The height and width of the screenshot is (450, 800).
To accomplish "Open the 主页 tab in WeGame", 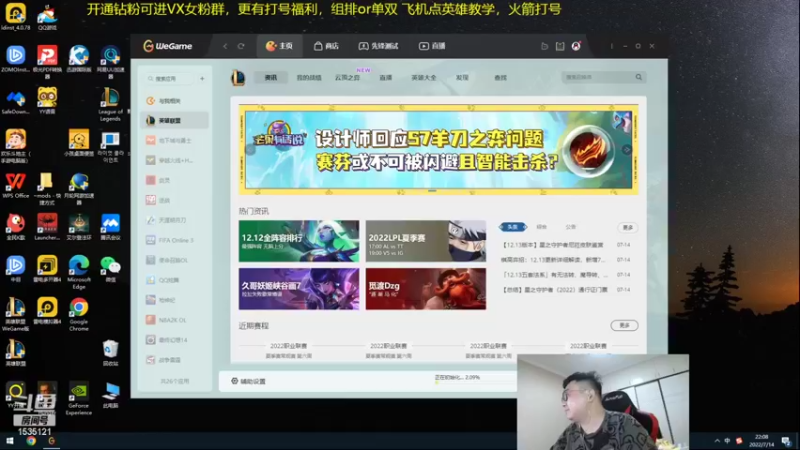I will coord(279,46).
